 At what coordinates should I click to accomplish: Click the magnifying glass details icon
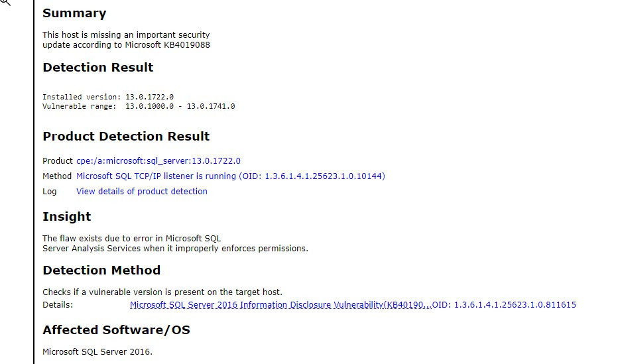[x=5, y=2]
